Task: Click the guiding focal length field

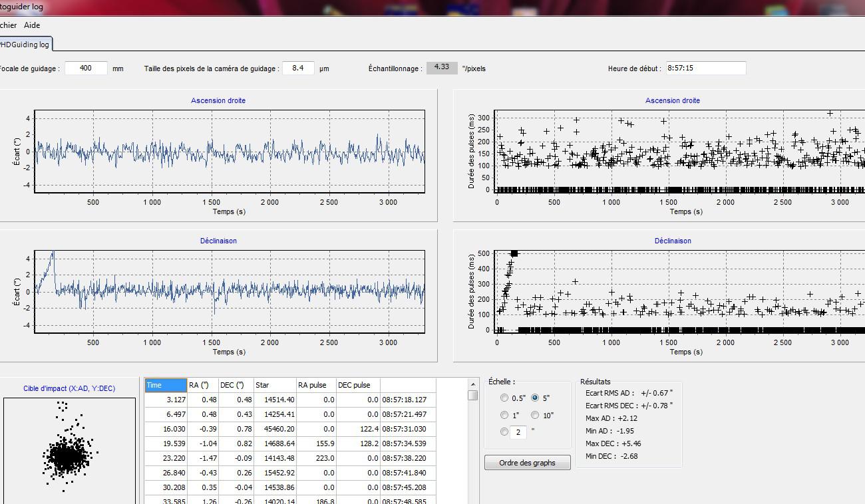Action: 86,68
